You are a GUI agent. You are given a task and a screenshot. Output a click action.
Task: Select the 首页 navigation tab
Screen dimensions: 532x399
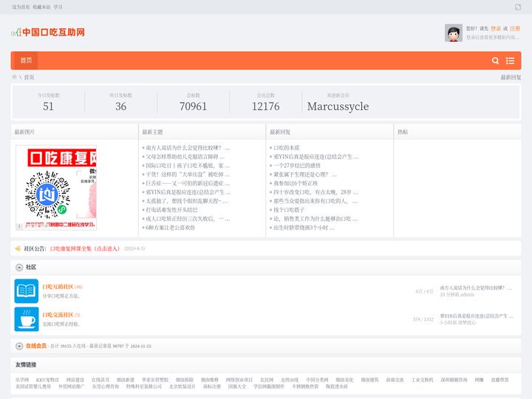[x=26, y=61]
